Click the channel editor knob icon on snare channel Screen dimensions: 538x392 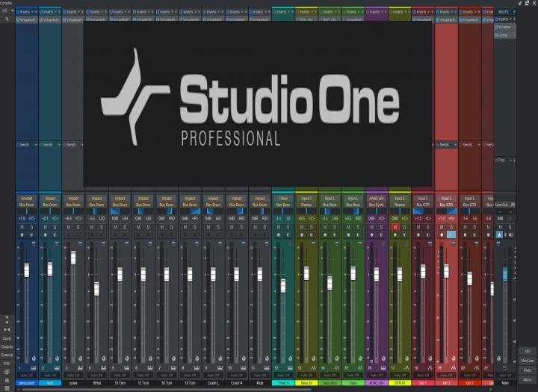click(x=80, y=358)
